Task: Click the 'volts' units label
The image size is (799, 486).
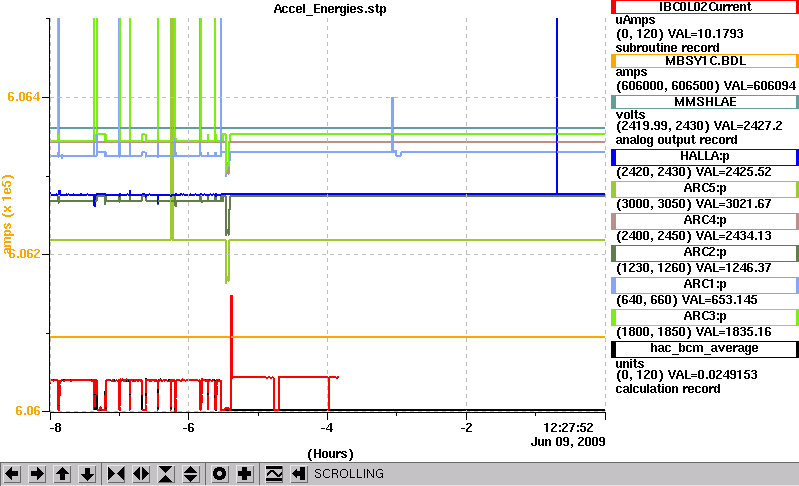Action: [x=630, y=115]
